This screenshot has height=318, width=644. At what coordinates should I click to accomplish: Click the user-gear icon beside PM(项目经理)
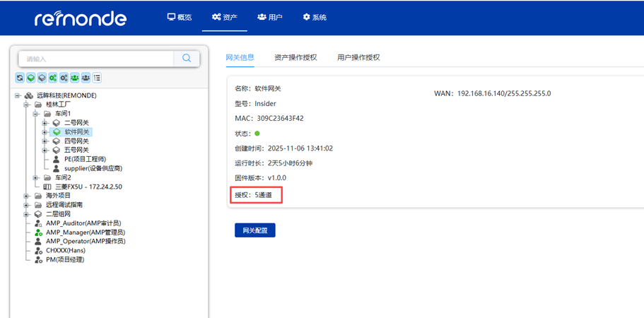tap(38, 260)
